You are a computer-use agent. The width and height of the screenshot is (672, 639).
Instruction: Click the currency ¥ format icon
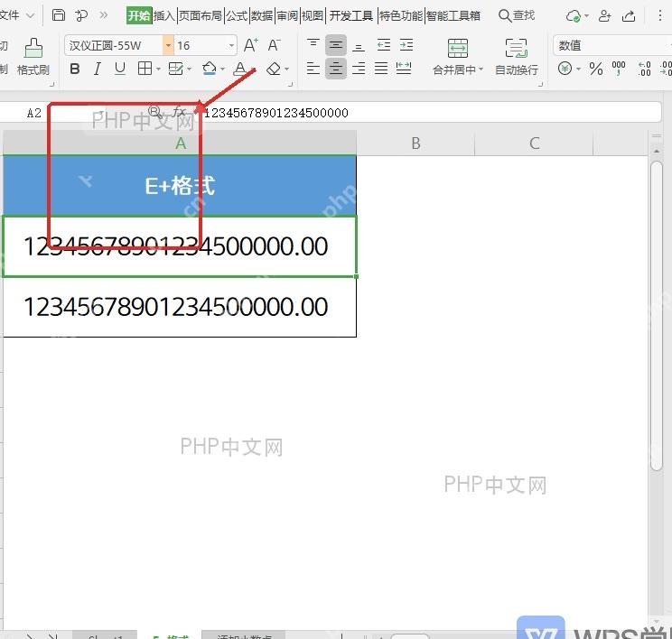tap(565, 69)
